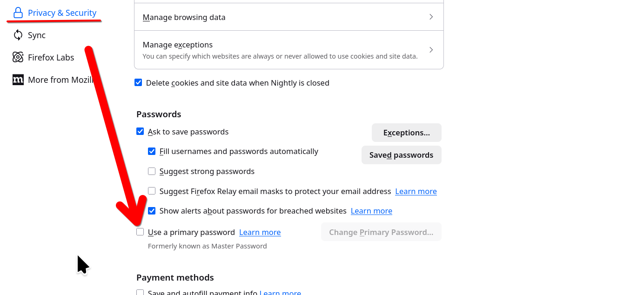This screenshot has width=644, height=295.
Task: Disable filling usernames and passwords automatically
Action: pos(152,151)
